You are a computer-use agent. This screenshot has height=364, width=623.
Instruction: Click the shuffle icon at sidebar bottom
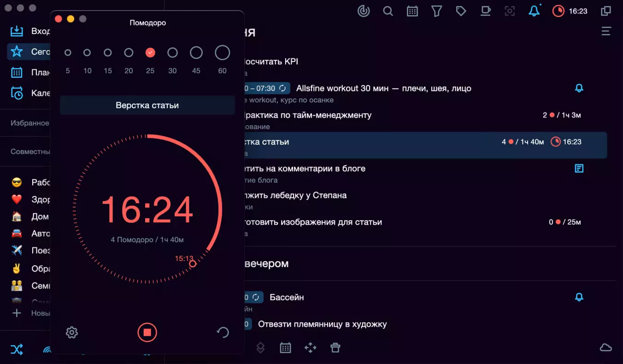click(x=17, y=349)
